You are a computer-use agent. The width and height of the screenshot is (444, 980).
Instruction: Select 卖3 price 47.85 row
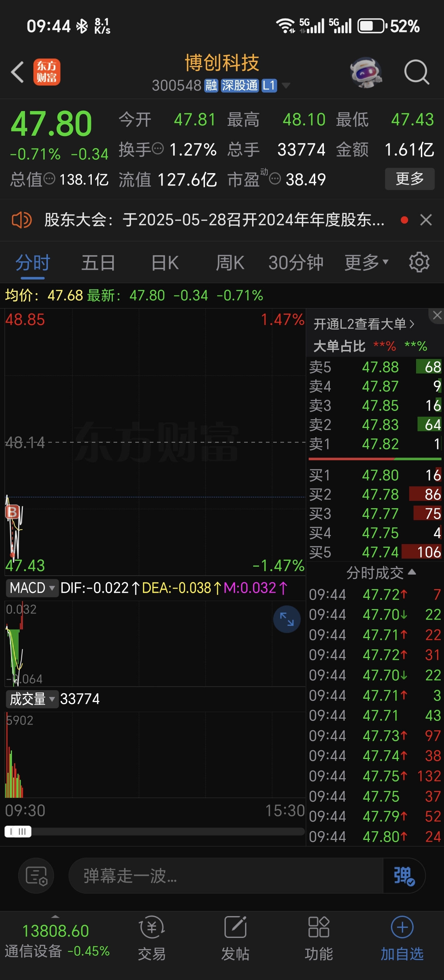click(375, 405)
